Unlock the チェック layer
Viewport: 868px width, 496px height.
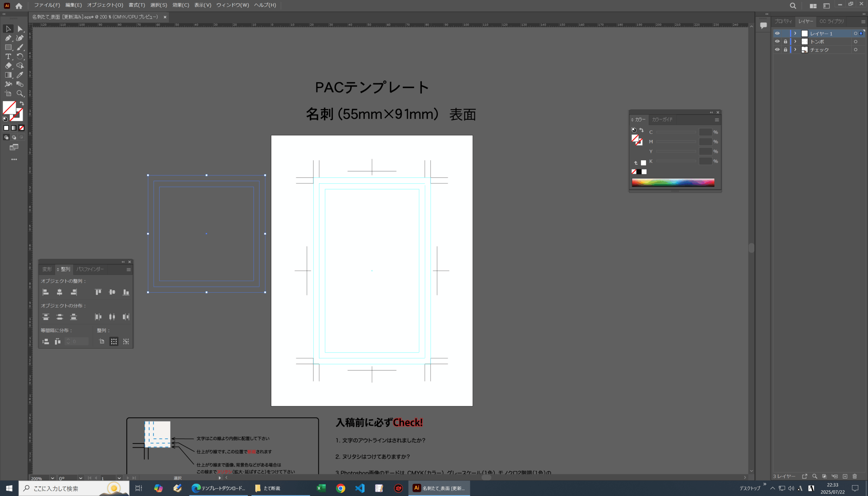(785, 50)
